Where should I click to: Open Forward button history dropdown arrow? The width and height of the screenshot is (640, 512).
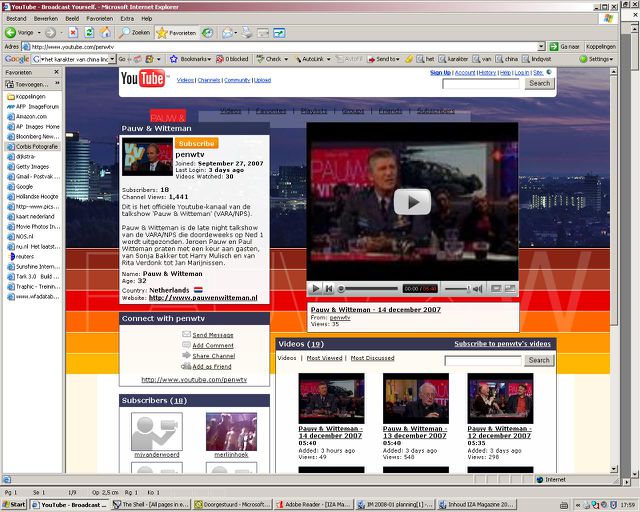(61, 33)
